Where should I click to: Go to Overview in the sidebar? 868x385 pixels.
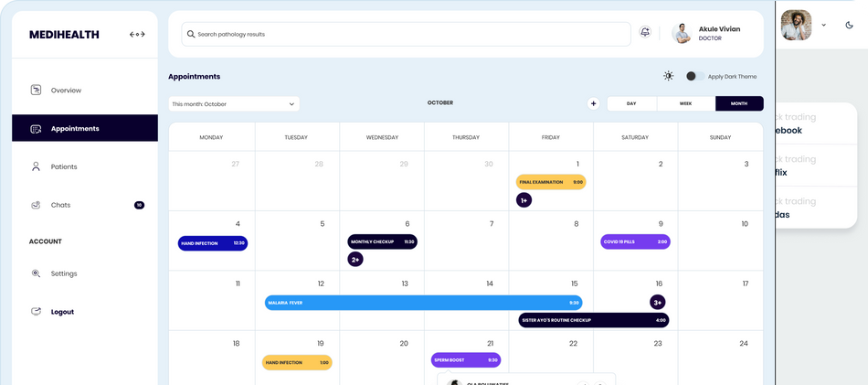[x=66, y=91]
